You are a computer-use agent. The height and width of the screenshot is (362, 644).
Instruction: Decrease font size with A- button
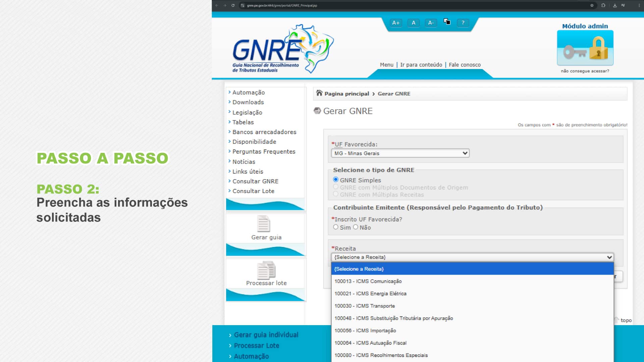pyautogui.click(x=431, y=23)
